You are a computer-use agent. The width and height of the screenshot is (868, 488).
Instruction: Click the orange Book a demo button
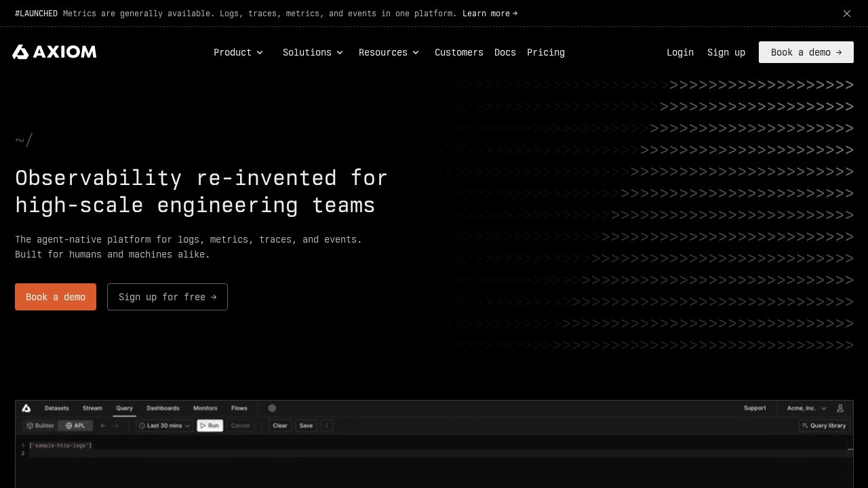56,297
